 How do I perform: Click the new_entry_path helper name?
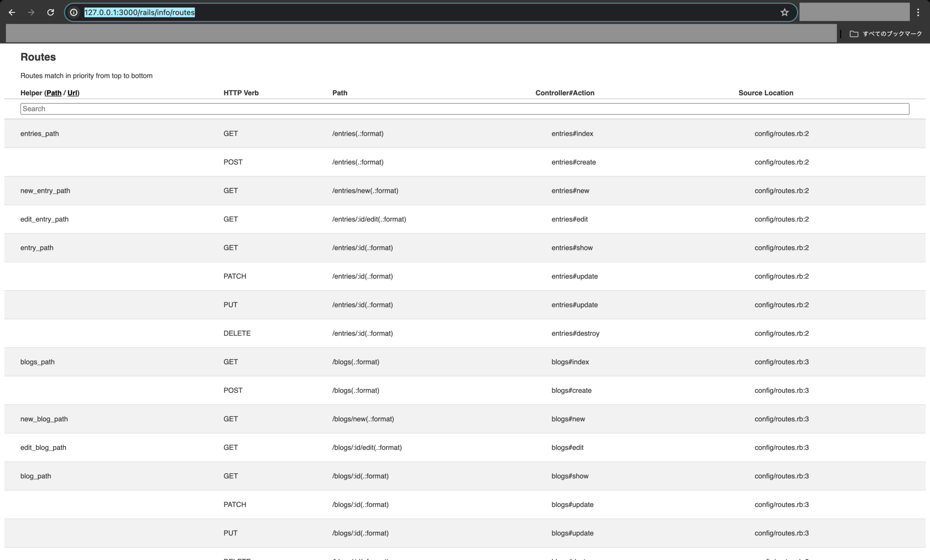coord(45,191)
